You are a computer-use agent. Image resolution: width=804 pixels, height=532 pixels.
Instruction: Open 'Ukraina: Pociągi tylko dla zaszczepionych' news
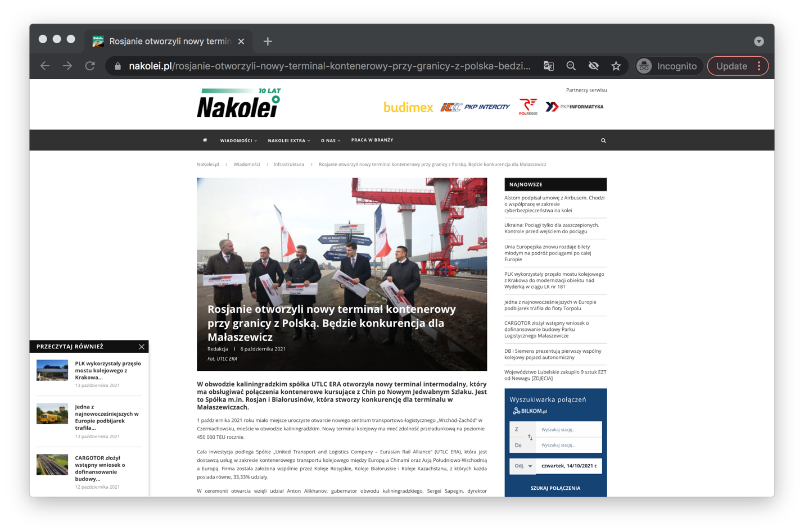(552, 228)
